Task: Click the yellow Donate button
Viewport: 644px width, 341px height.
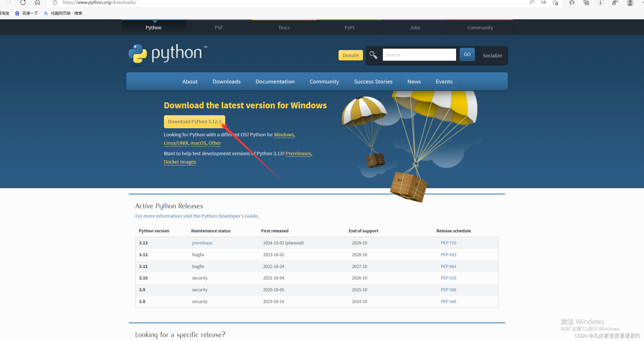Action: (x=350, y=55)
